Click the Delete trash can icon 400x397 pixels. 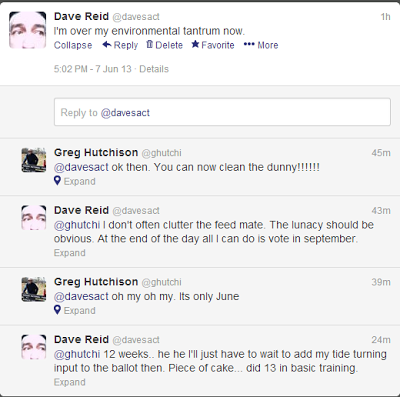(149, 44)
